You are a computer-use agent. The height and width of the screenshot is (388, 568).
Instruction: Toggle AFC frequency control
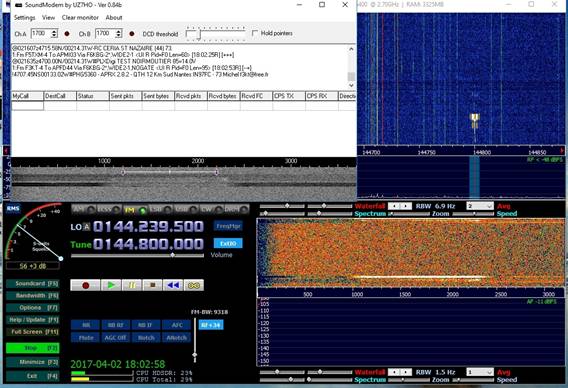pyautogui.click(x=176, y=325)
